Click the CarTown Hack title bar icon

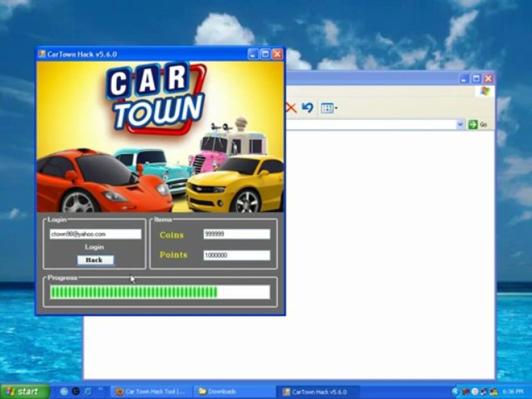pyautogui.click(x=42, y=54)
